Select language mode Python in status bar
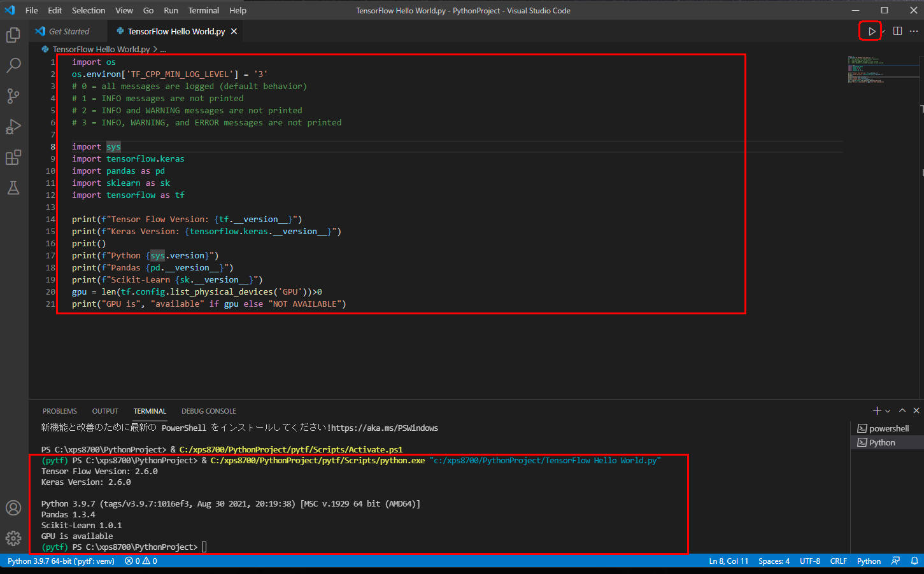 [x=869, y=561]
